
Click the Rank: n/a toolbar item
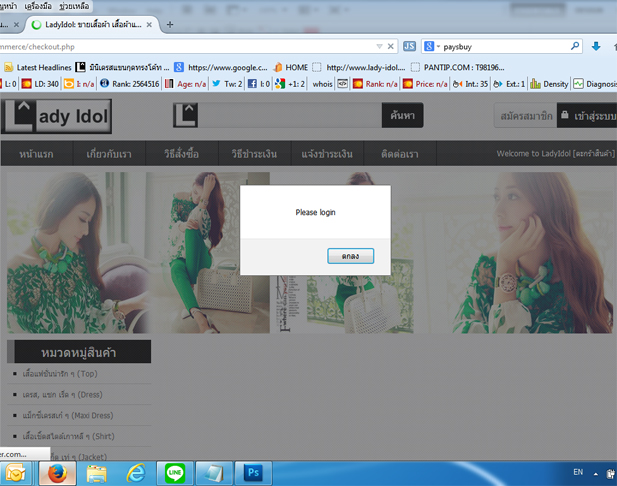coord(375,84)
